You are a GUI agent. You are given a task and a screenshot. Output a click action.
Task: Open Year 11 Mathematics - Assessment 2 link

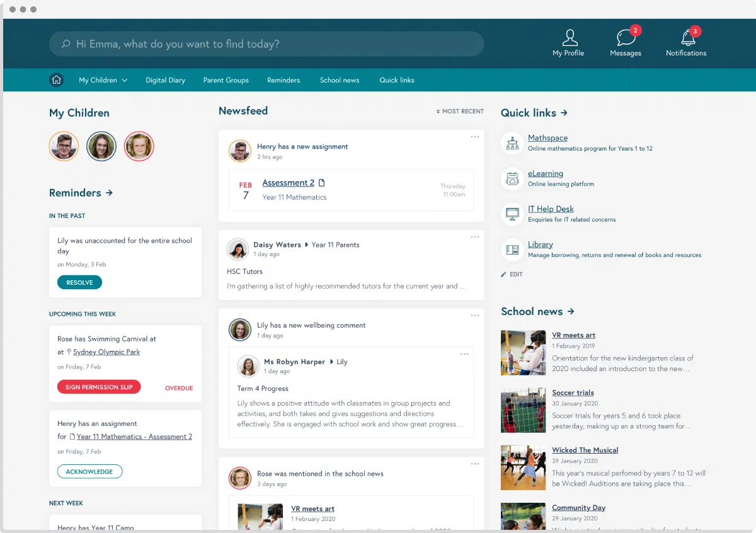[x=134, y=437]
